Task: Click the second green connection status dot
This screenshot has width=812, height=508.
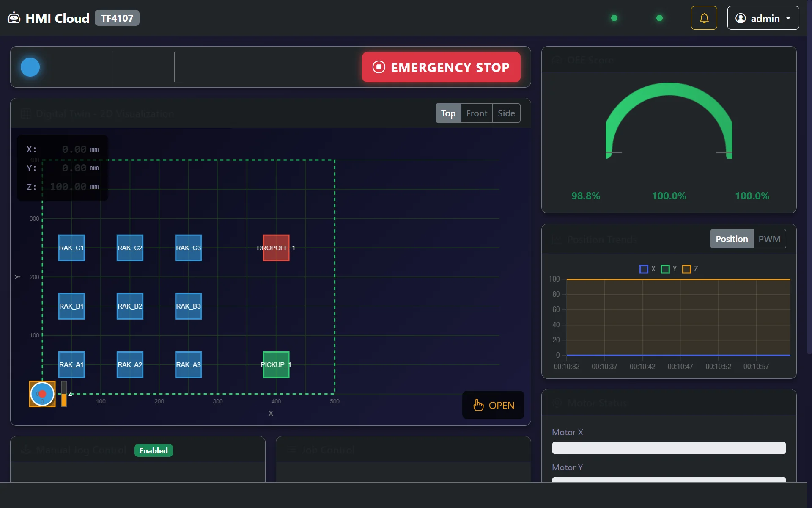Action: pyautogui.click(x=659, y=18)
